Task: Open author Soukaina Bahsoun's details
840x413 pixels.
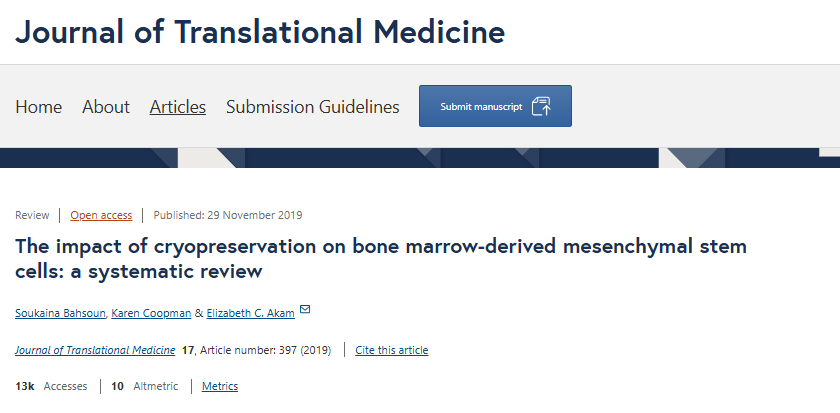Action: (x=61, y=313)
